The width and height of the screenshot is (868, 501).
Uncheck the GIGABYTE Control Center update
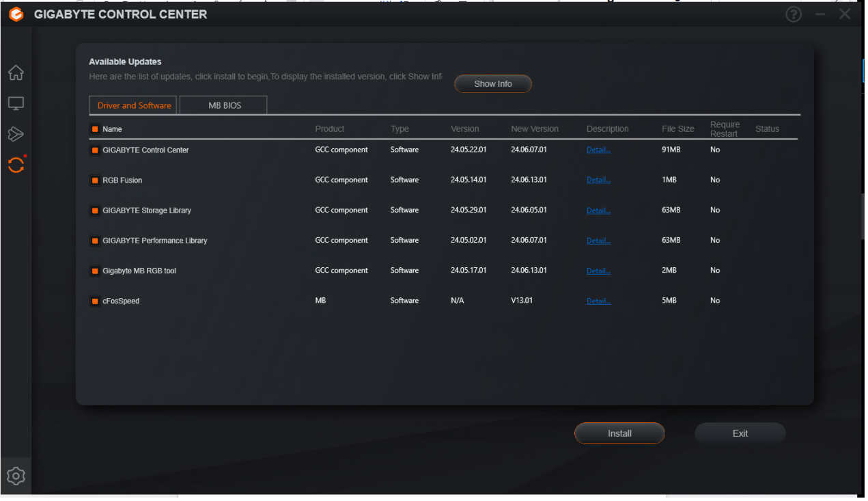[x=95, y=150]
